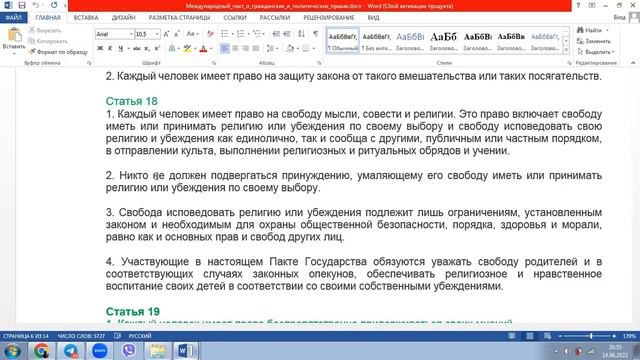Screen dimensions: 640x360
Task: Switch to the ДИЗАЙН tab
Action: pyautogui.click(x=123, y=18)
